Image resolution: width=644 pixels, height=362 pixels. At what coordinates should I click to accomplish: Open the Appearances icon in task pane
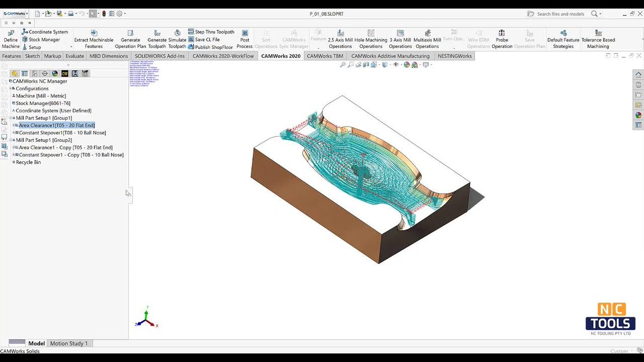(638, 115)
